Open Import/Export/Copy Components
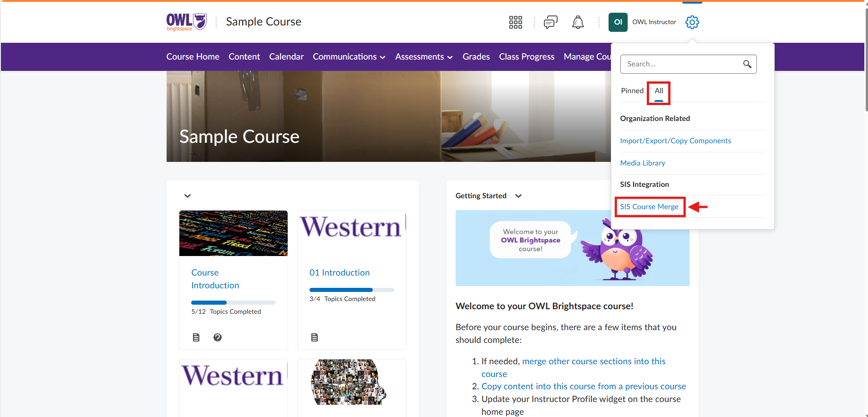 point(675,141)
